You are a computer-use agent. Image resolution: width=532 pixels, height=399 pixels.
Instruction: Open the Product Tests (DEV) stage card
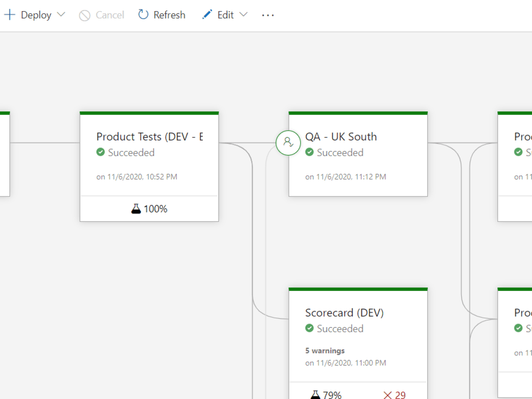149,165
